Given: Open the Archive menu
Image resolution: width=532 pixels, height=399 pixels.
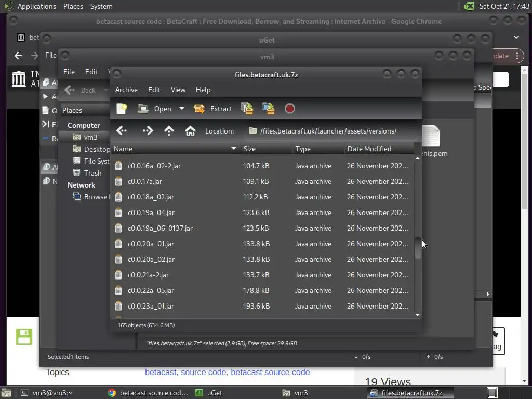Looking at the screenshot, I should coord(126,90).
